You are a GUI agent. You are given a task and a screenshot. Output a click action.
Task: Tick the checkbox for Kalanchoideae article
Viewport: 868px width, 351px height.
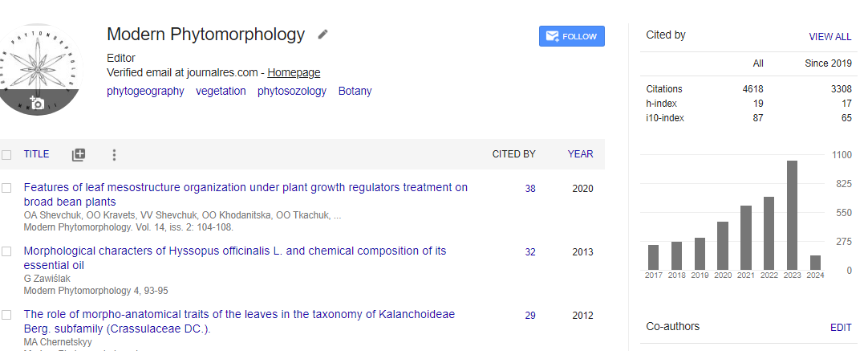tap(7, 315)
